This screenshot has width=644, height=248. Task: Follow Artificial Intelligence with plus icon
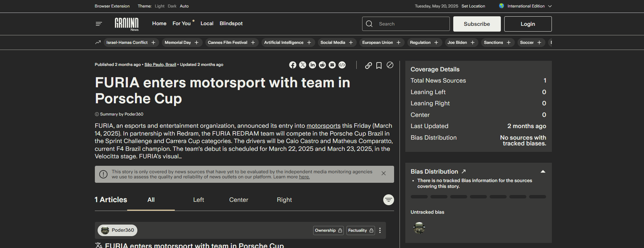click(309, 42)
